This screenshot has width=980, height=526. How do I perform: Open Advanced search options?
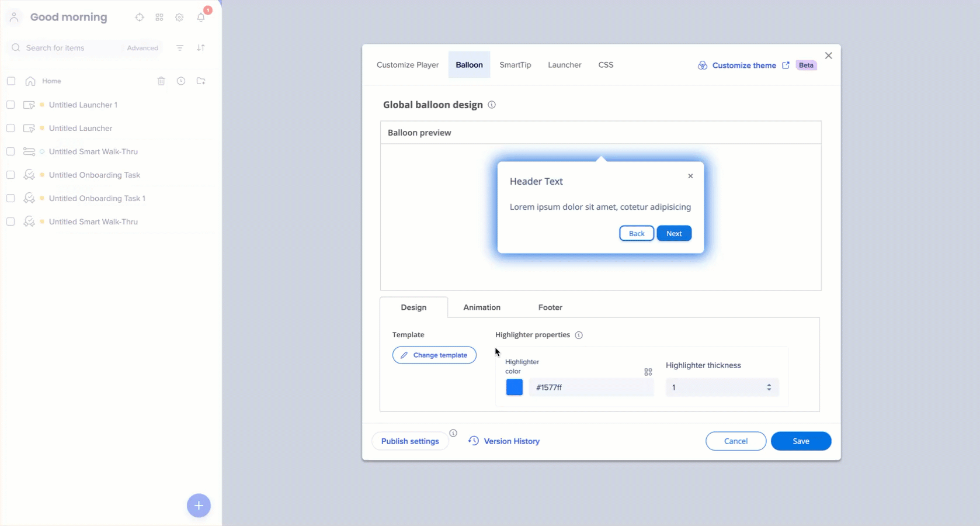coord(143,48)
